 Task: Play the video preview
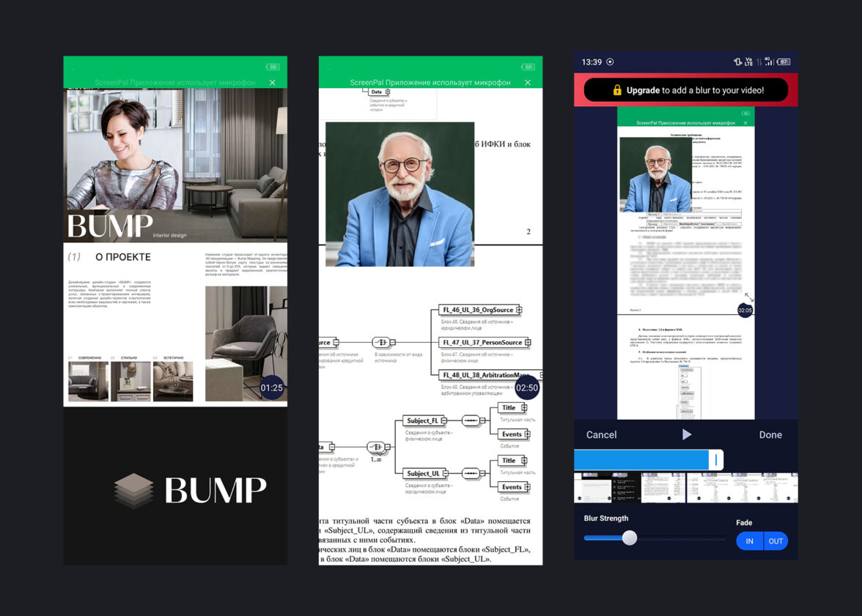point(687,434)
